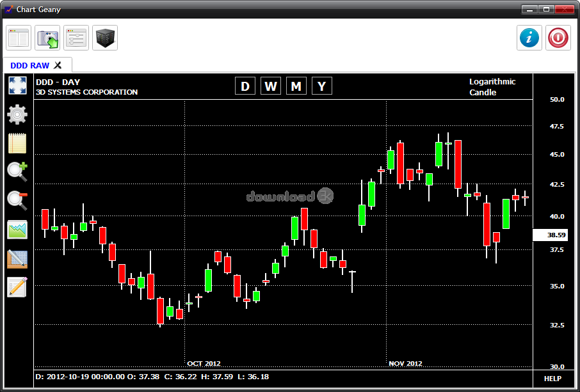Click the close value C: 36.22

[181, 377]
